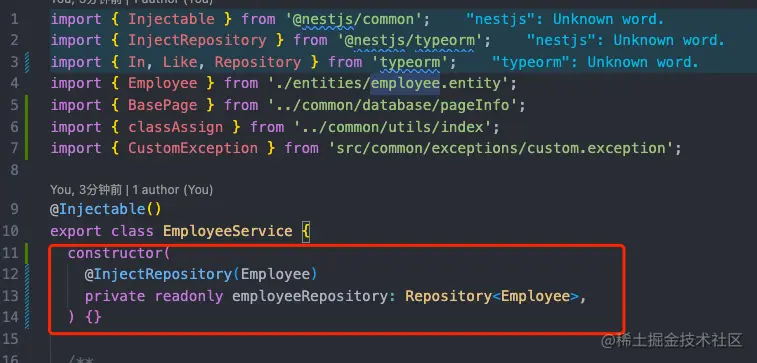
Task: Click line number 4 in the gutter
Action: pyautogui.click(x=14, y=84)
